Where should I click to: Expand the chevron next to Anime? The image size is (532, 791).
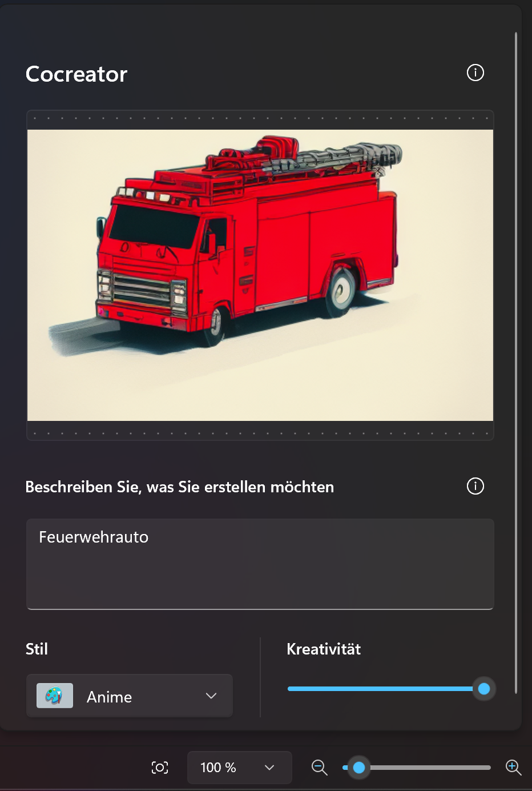pos(211,696)
